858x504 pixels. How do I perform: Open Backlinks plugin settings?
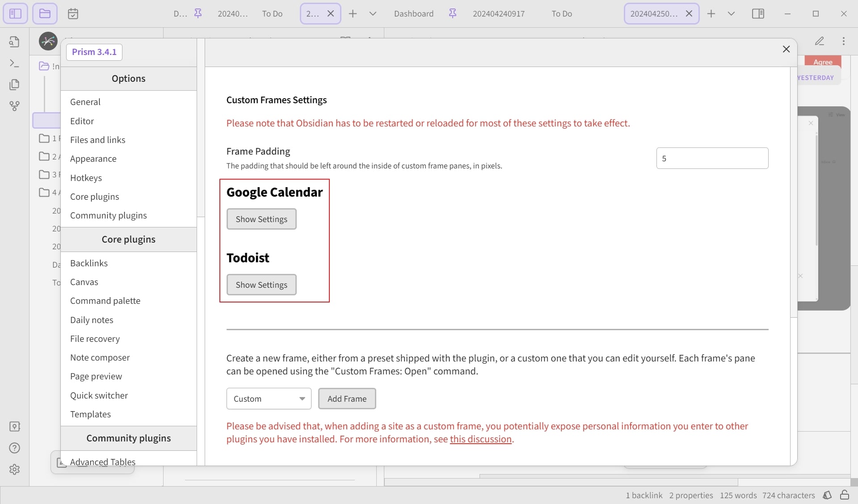click(x=129, y=263)
